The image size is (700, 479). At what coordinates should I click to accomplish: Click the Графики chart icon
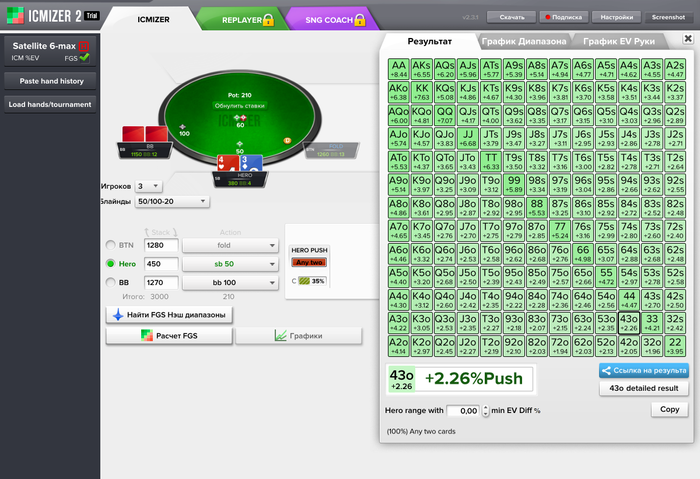point(280,335)
